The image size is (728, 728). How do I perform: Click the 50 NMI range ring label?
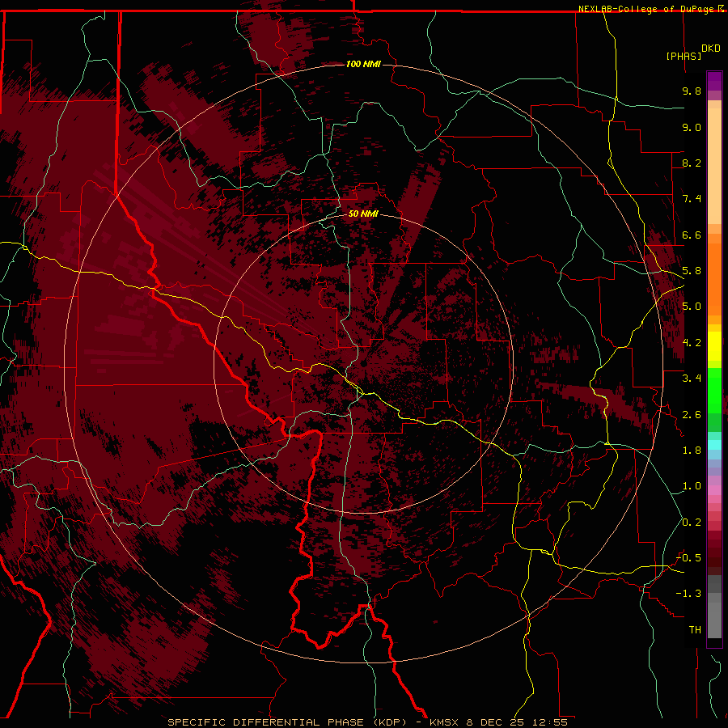point(363,214)
